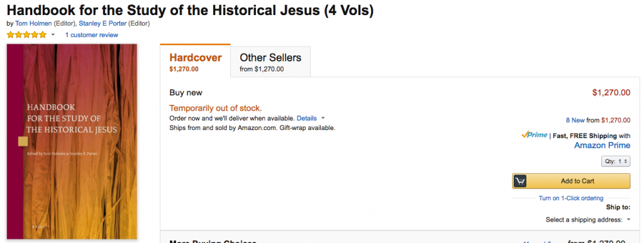
Task: Open the Select a shipping address dropdown
Action: point(588,220)
